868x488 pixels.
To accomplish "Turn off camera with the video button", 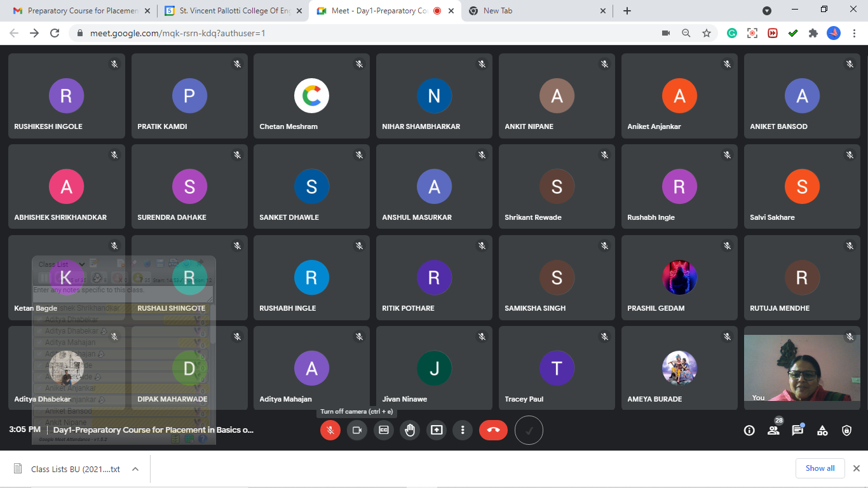I will tap(357, 430).
